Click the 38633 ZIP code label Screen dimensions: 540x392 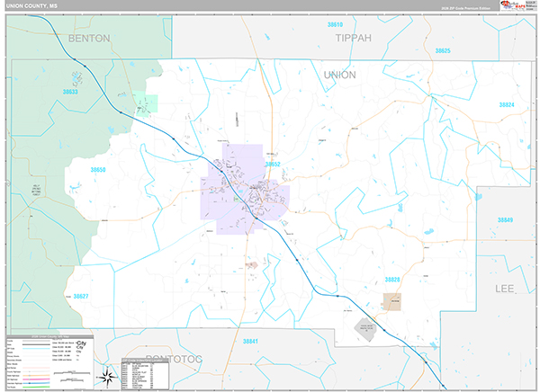70,92
